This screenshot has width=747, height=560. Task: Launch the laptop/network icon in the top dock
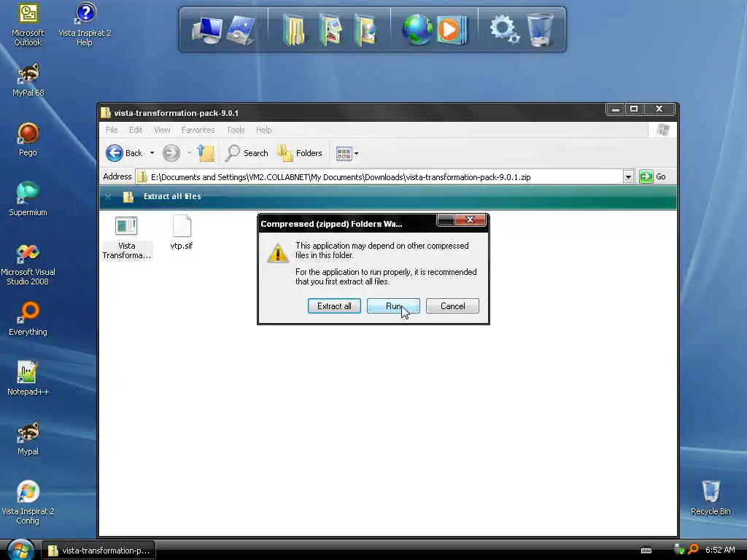tap(241, 31)
